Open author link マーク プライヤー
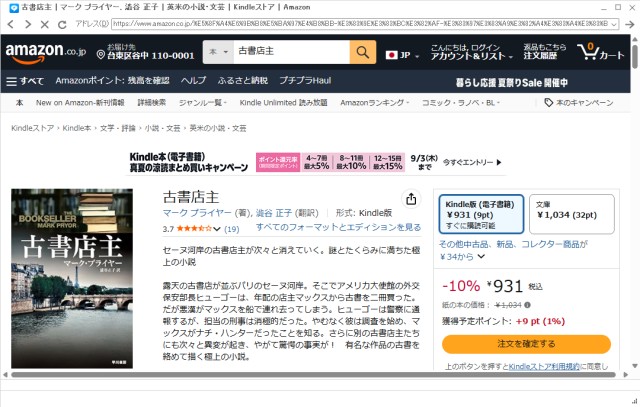Image resolution: width=640 pixels, height=407 pixels. click(x=197, y=213)
